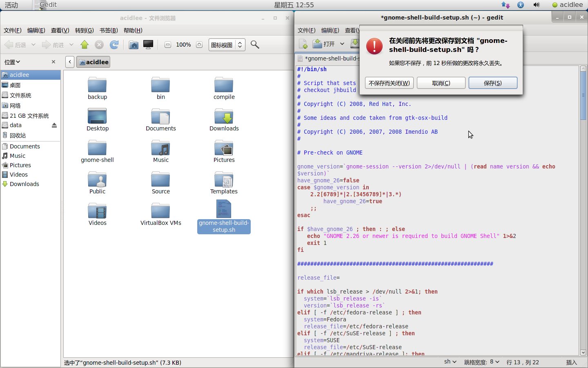Select the Music folder icon in grid
588x368 pixels.
click(161, 152)
